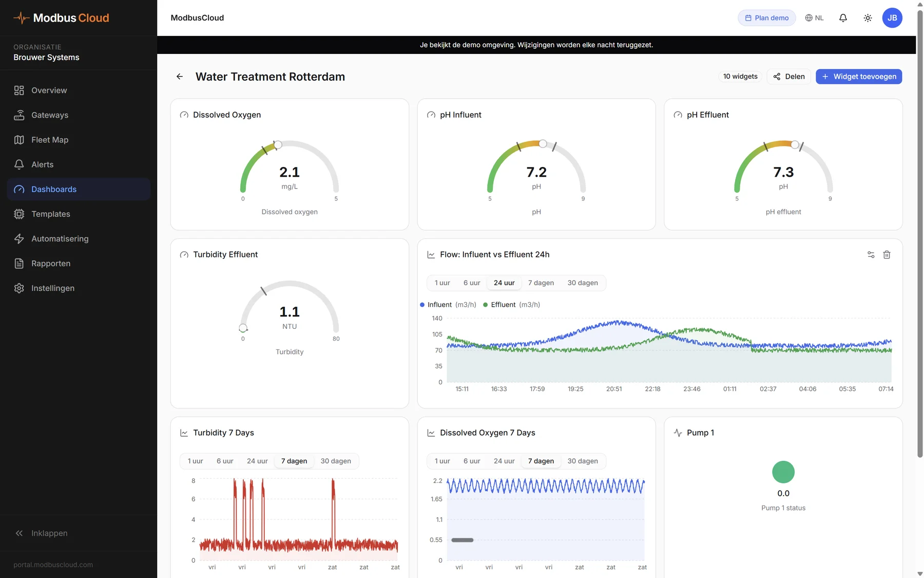Select 7 dagen on the Flow chart
The height and width of the screenshot is (578, 924).
[x=541, y=283]
